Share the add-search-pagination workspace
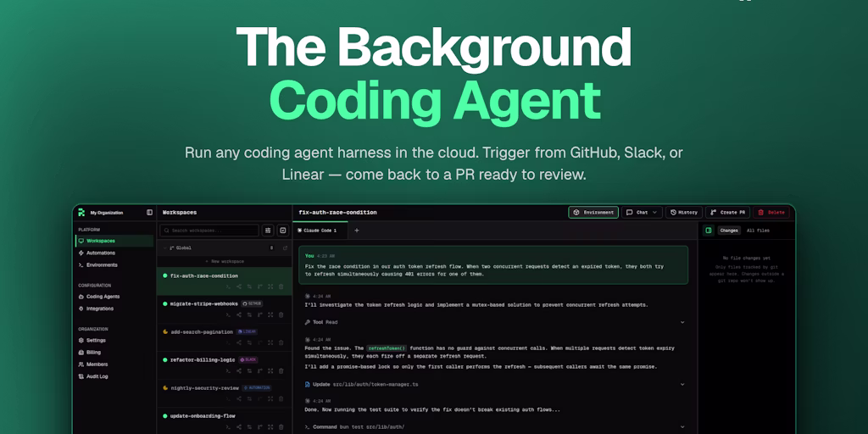This screenshot has height=434, width=868. 238,342
